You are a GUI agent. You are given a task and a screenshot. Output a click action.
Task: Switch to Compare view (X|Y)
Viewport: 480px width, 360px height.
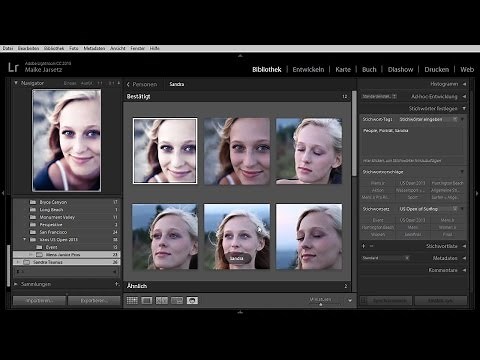click(162, 300)
